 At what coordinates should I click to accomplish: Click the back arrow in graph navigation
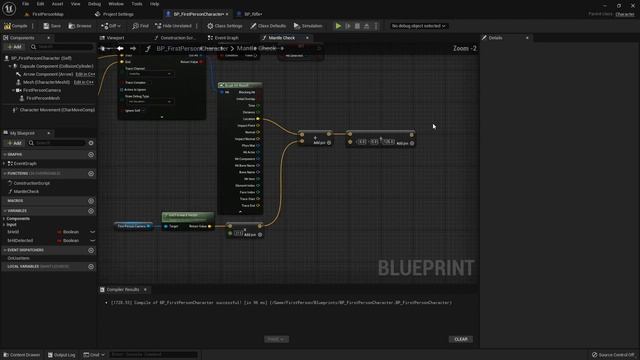(x=120, y=49)
